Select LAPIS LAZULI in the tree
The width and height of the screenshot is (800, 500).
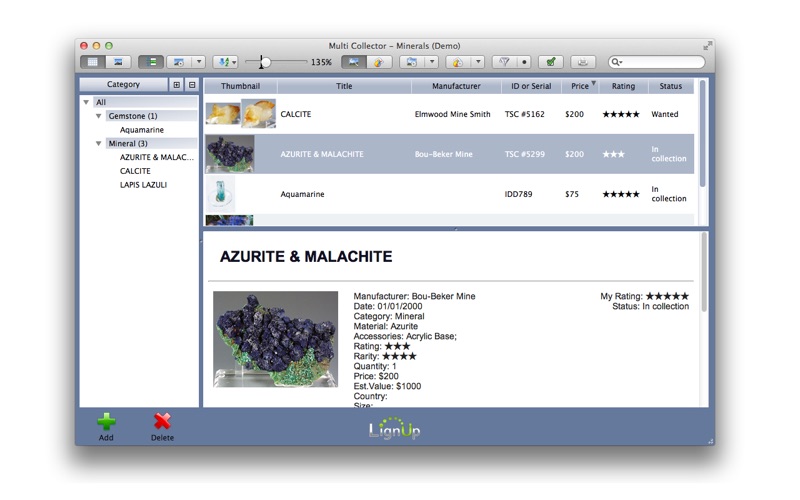click(x=143, y=185)
